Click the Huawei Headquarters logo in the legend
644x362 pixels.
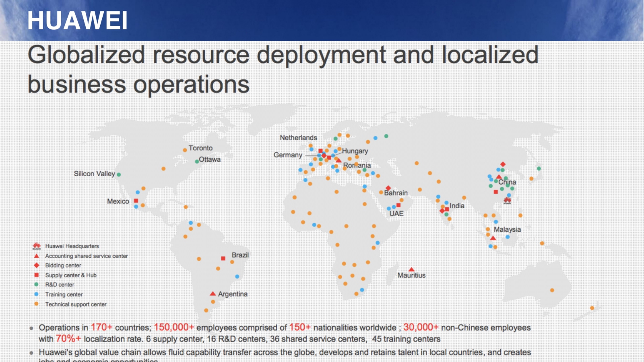[37, 246]
